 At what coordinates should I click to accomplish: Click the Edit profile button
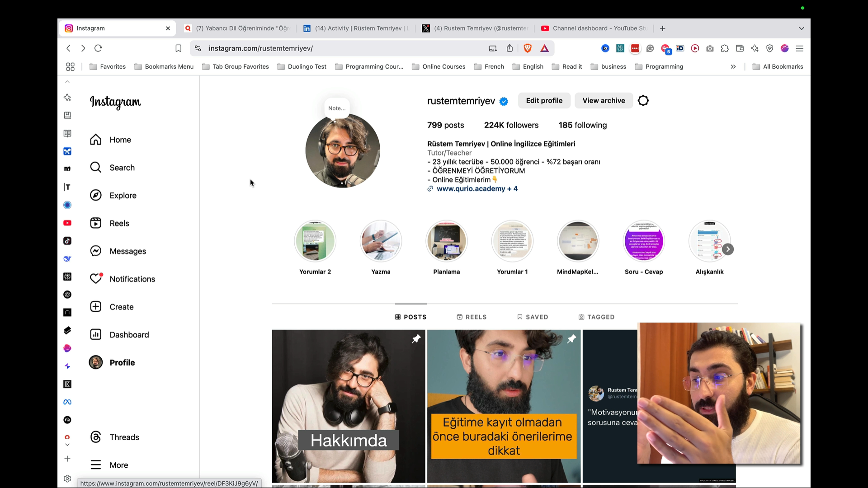(x=544, y=101)
